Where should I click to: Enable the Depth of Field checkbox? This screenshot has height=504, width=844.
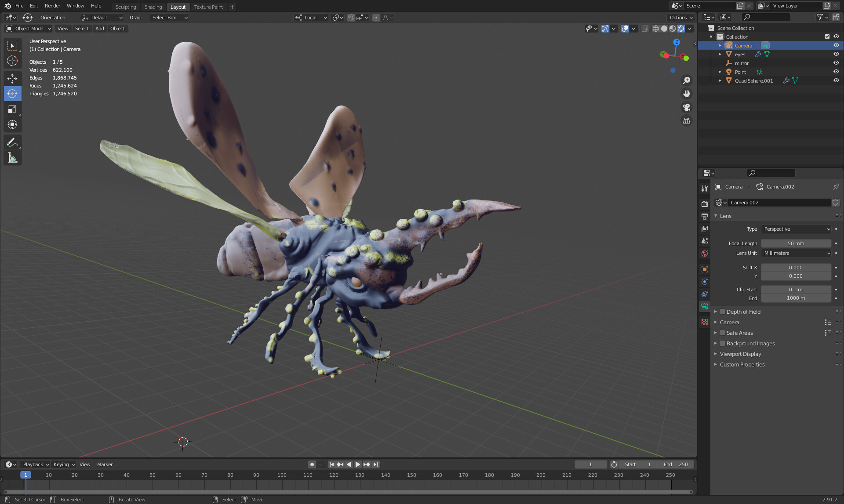[722, 312]
